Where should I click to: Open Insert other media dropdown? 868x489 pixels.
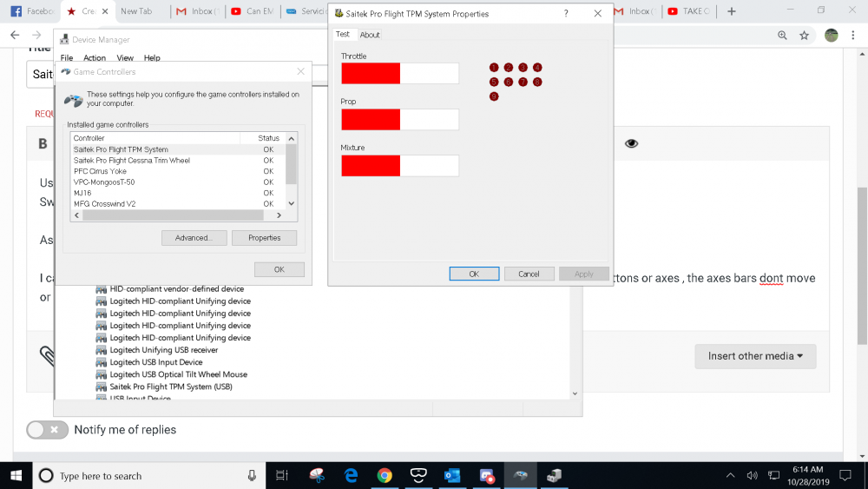point(755,356)
